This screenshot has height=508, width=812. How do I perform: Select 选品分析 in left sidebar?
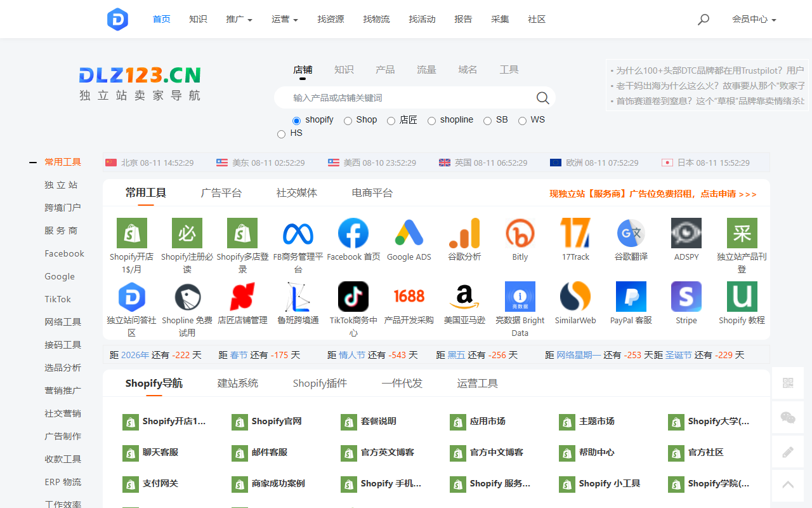(x=63, y=368)
